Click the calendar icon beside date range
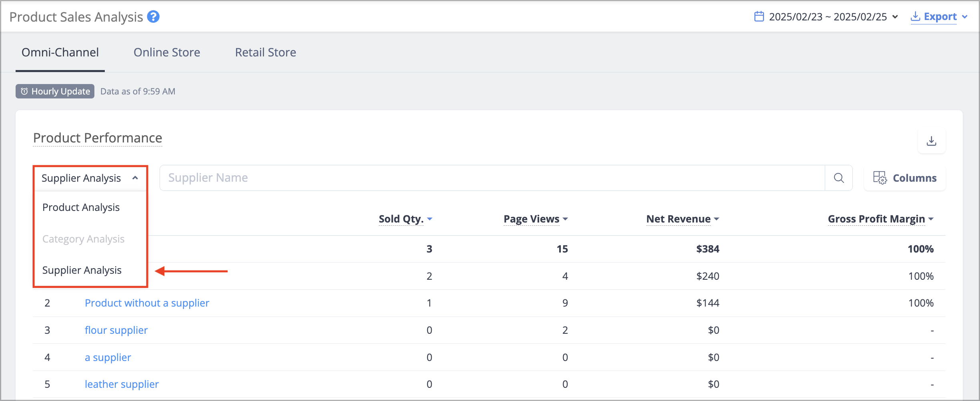Screen dimensions: 980x401 click(759, 16)
